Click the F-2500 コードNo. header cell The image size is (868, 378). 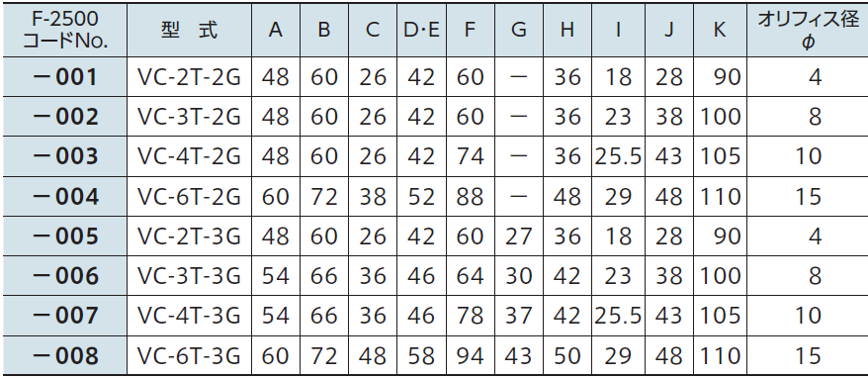(x=65, y=30)
